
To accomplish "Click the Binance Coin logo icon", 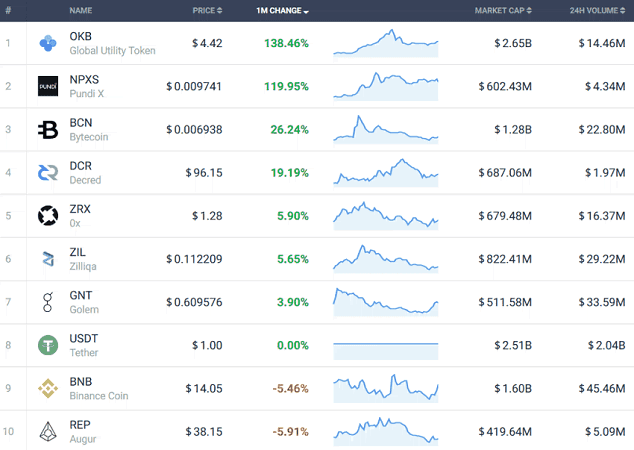I will tap(47, 388).
